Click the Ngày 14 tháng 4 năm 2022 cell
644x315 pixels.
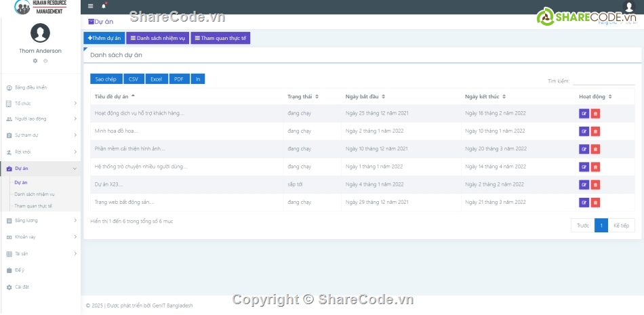click(x=518, y=167)
